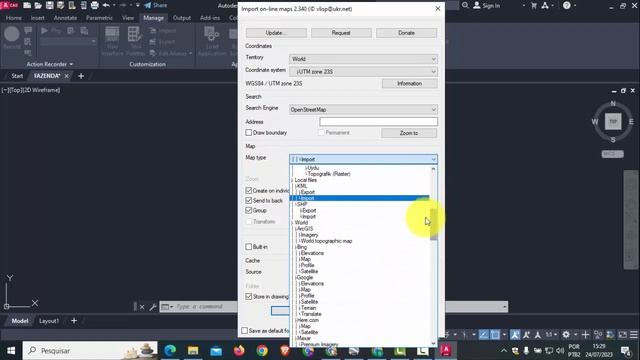Screen dimensions: 640x360
Task: Click the Autodesk search magnifier icon
Action: 465,5
